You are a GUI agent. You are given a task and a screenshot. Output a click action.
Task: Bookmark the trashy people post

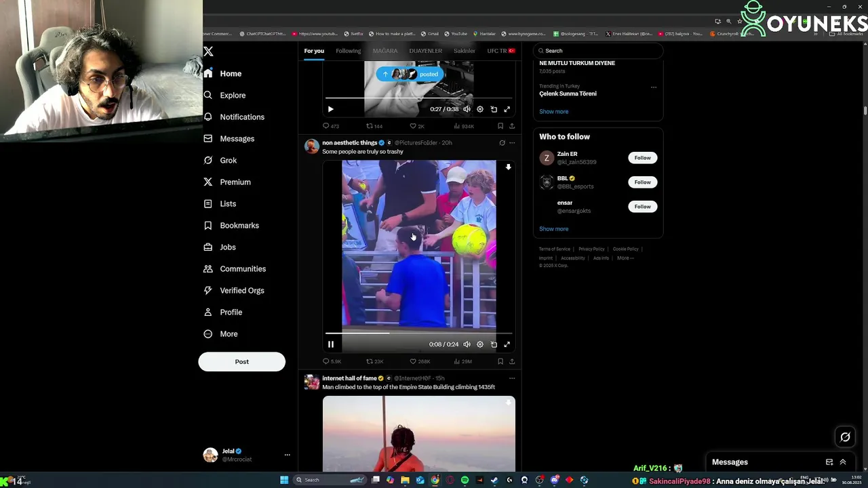pyautogui.click(x=500, y=361)
